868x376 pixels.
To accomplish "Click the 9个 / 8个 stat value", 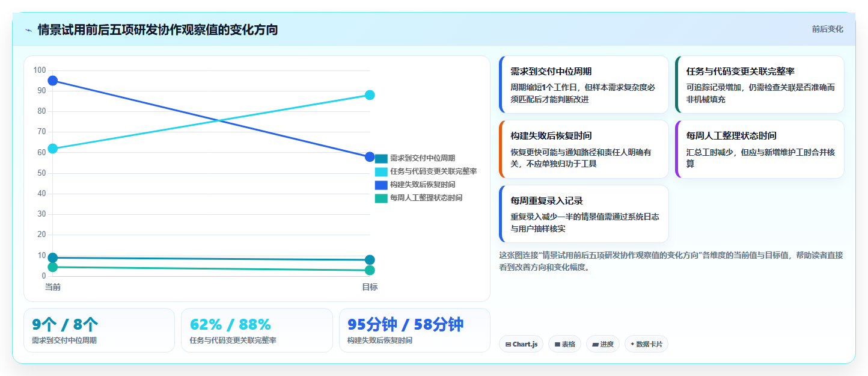I will [x=65, y=325].
